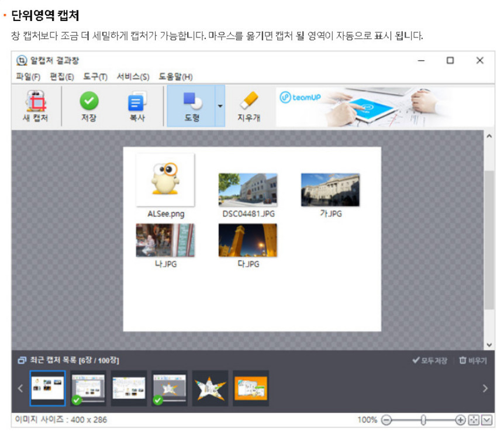Click the scroll up arrow of canvas
Screen dimensions: 504x438
489,136
